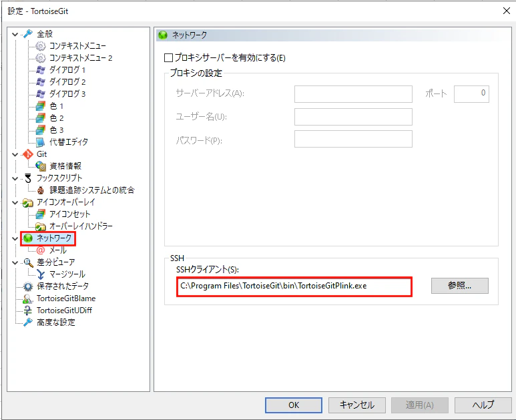
Task: Click the SSHクライアント path field
Action: coord(294,286)
